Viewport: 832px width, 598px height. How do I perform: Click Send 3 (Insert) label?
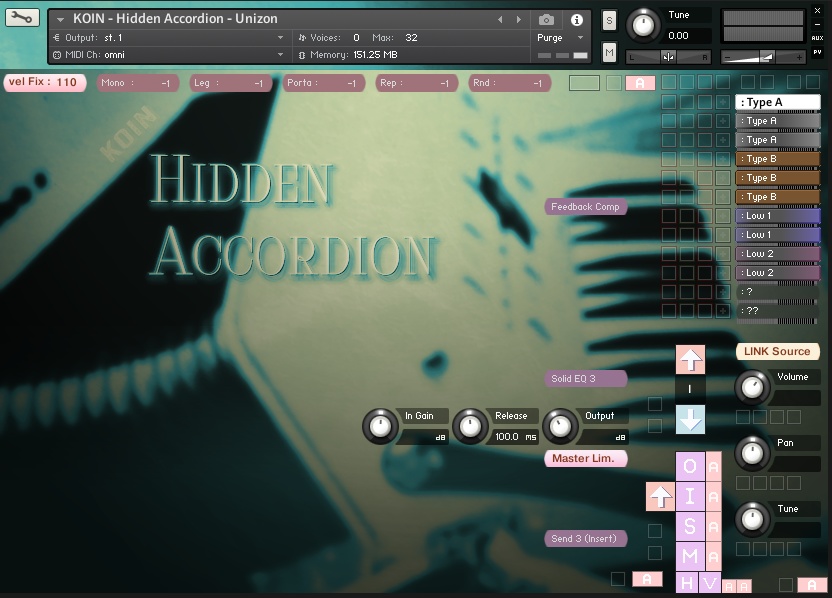pos(585,539)
